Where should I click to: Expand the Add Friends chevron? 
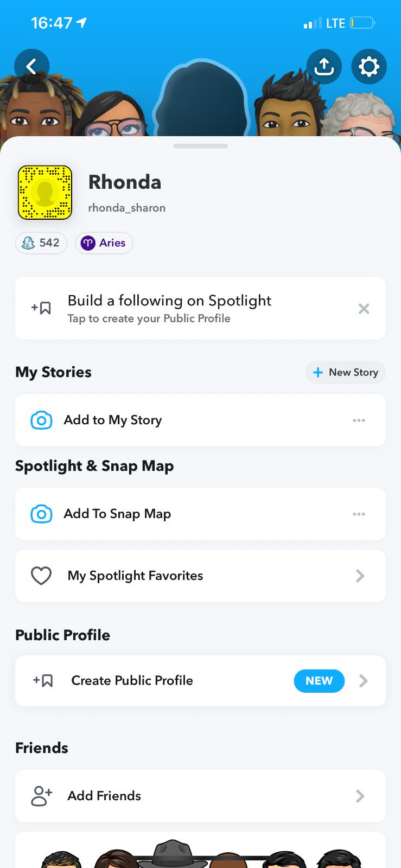pyautogui.click(x=360, y=796)
